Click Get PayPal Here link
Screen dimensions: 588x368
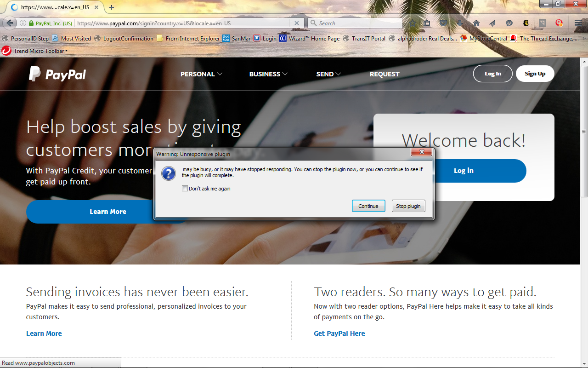339,333
